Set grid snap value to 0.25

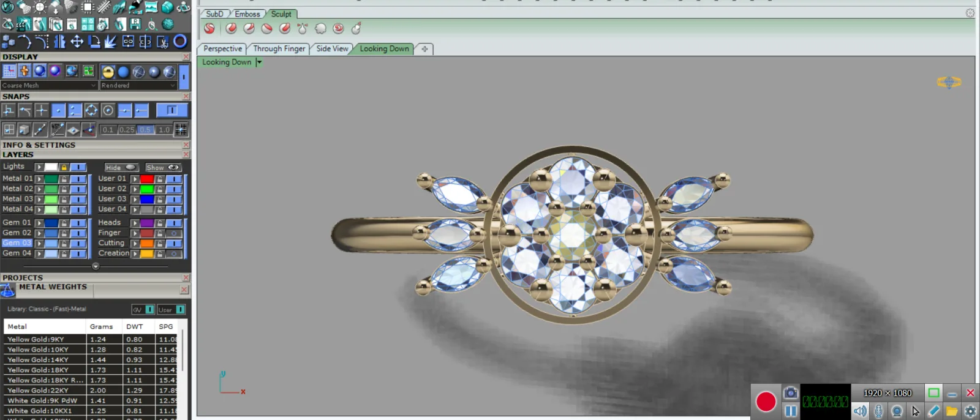(127, 130)
